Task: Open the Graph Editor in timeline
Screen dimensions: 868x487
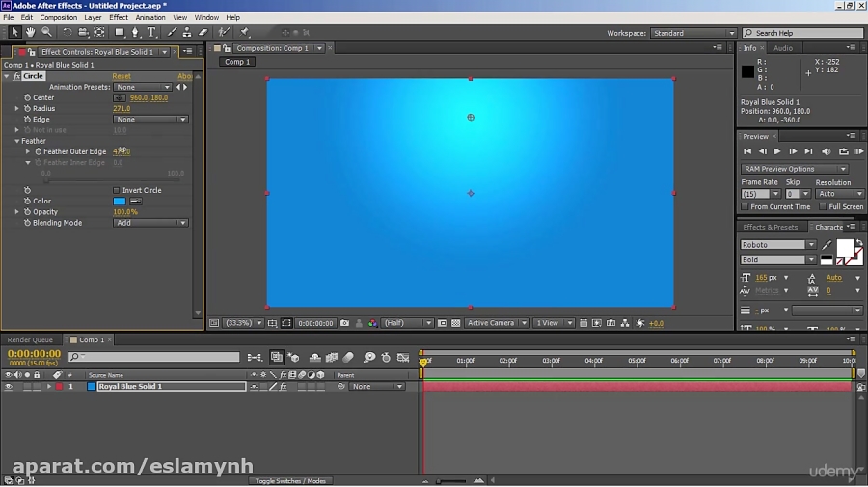Action: click(x=403, y=358)
